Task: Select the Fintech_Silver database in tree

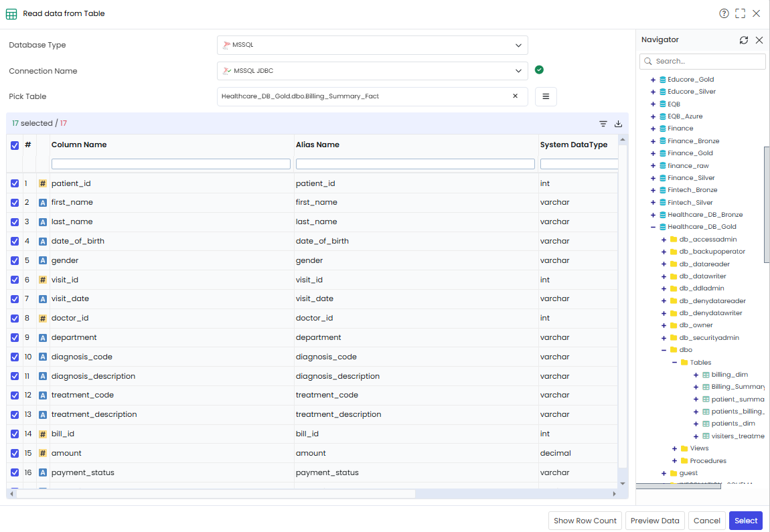Action: 690,202
